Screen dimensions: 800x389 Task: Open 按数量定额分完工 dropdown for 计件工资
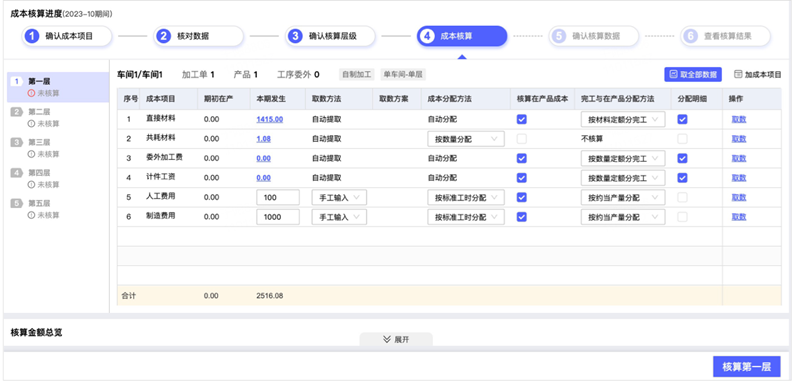[623, 178]
